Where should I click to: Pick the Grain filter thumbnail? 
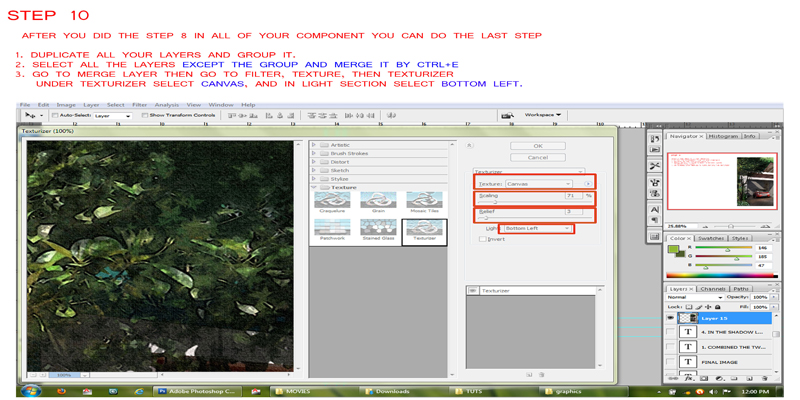pyautogui.click(x=378, y=201)
